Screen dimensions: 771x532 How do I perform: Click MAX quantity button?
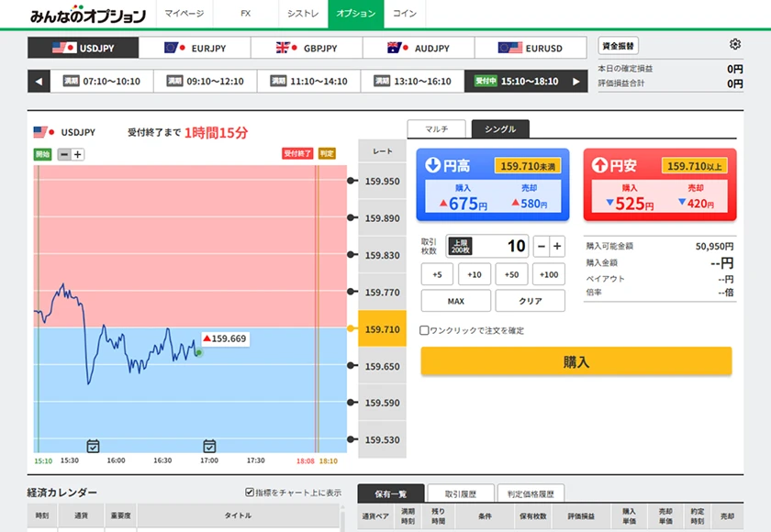pyautogui.click(x=456, y=301)
